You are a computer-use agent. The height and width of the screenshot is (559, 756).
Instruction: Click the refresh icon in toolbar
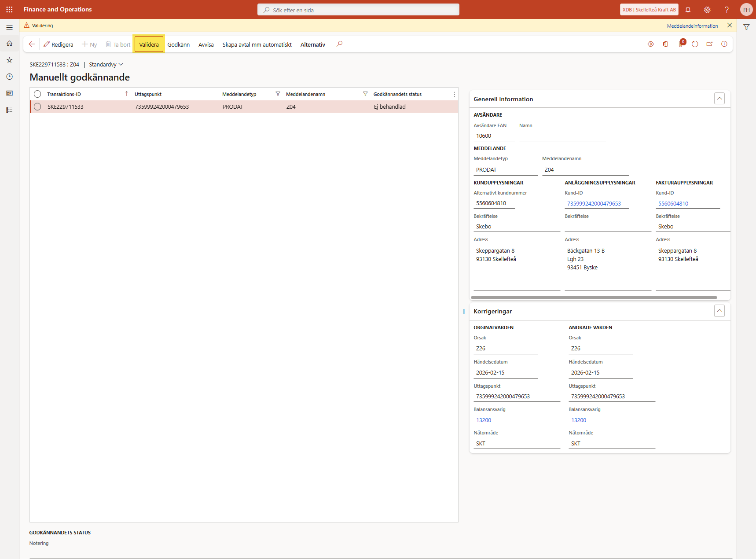pyautogui.click(x=695, y=44)
